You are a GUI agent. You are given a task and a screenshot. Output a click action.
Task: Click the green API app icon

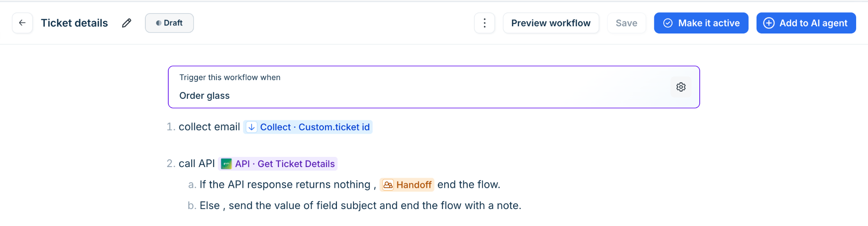(x=226, y=164)
